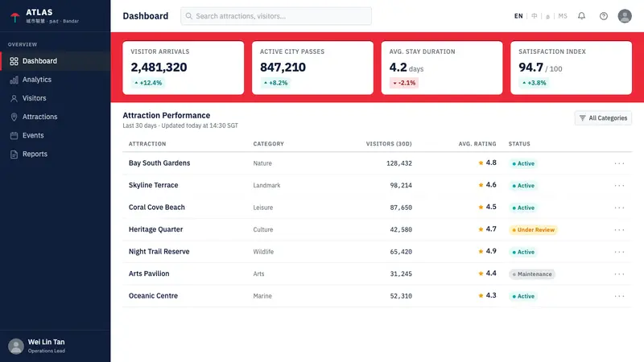Click the Landmark category cell
This screenshot has width=644, height=362.
[266, 186]
